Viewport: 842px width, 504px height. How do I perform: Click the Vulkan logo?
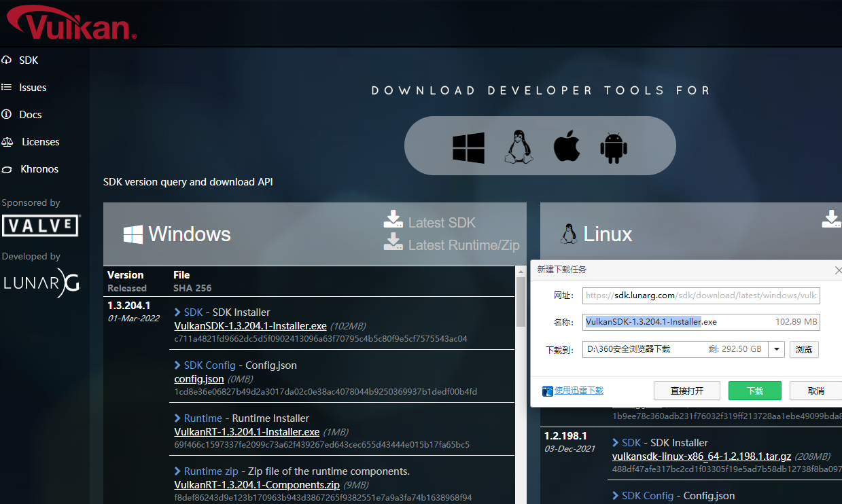coord(71,22)
